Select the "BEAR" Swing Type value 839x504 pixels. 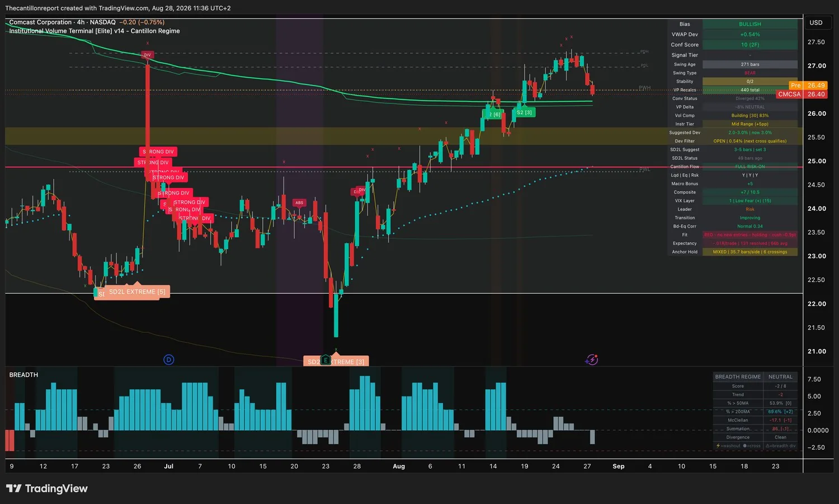tap(750, 73)
